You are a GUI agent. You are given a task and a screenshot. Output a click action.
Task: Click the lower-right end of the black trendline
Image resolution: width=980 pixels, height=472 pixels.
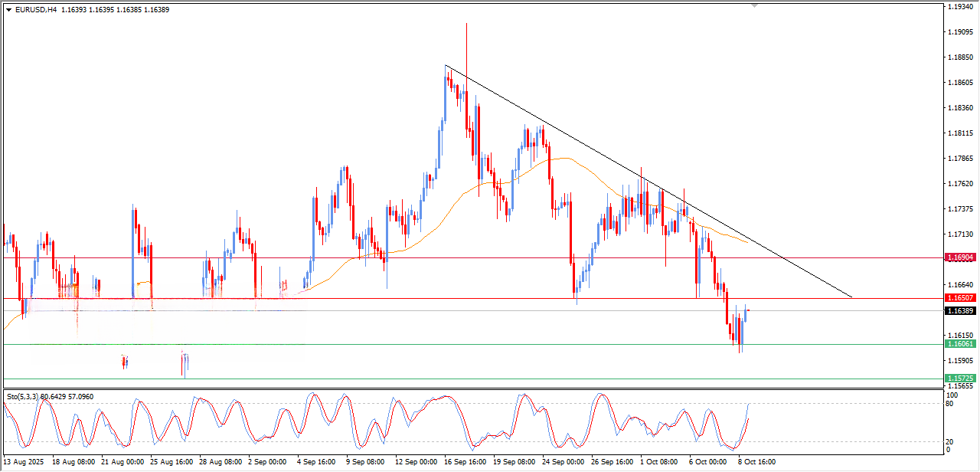[x=851, y=297]
